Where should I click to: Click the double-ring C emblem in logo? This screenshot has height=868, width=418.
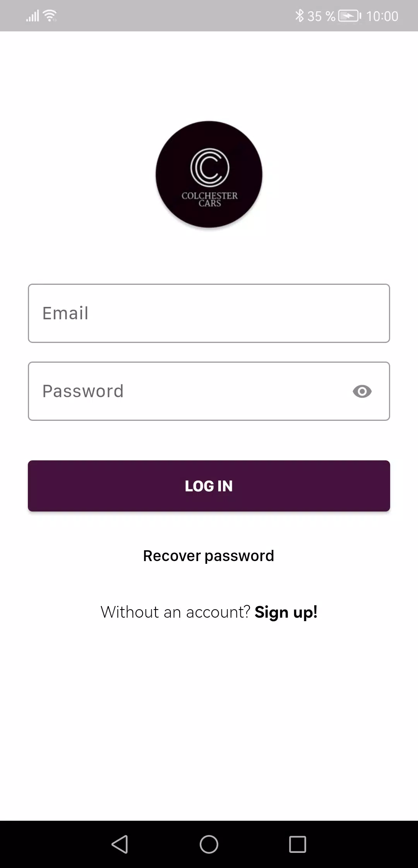[210, 167]
